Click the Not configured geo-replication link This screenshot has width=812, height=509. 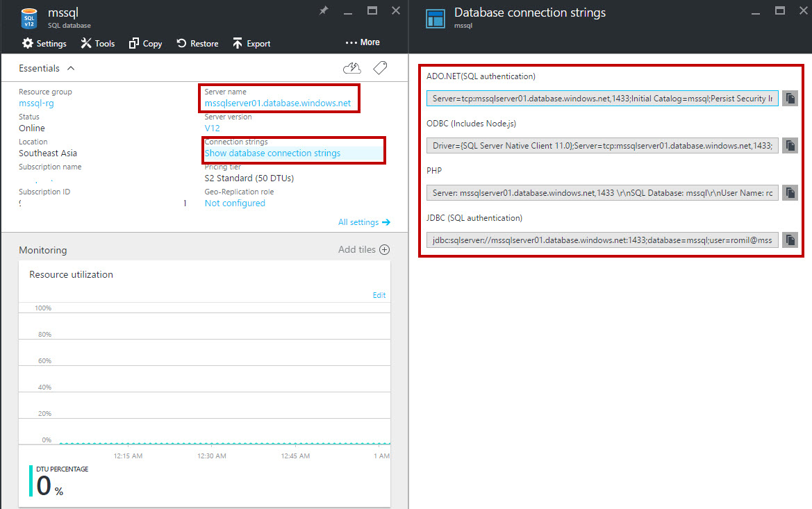[235, 203]
